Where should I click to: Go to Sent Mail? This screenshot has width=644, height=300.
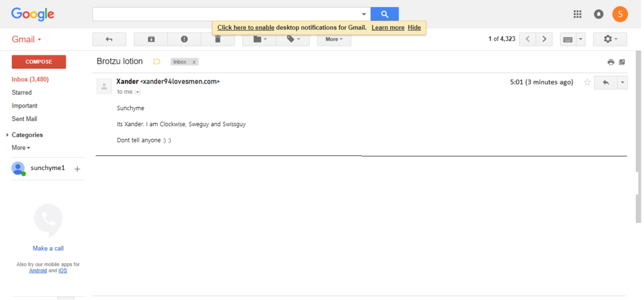pyautogui.click(x=24, y=119)
